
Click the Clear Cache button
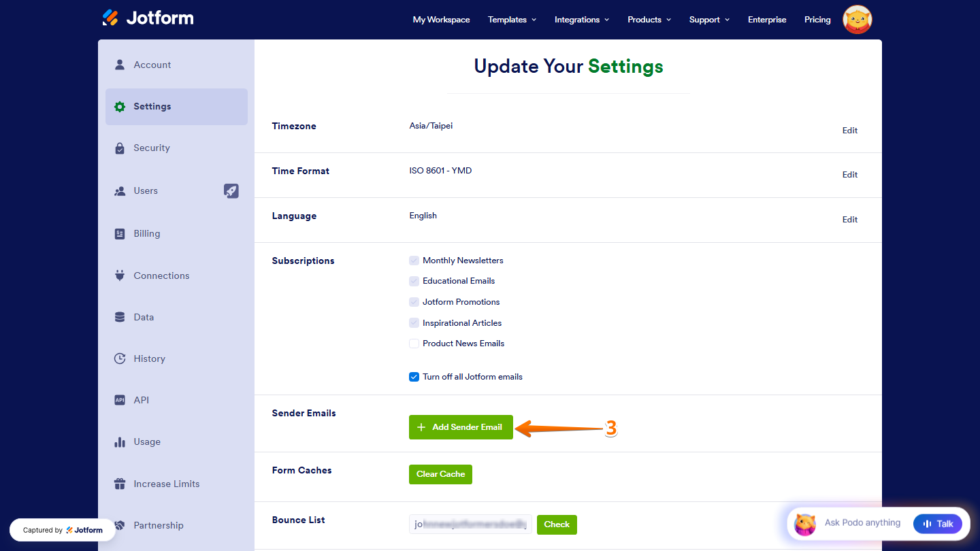(x=440, y=474)
